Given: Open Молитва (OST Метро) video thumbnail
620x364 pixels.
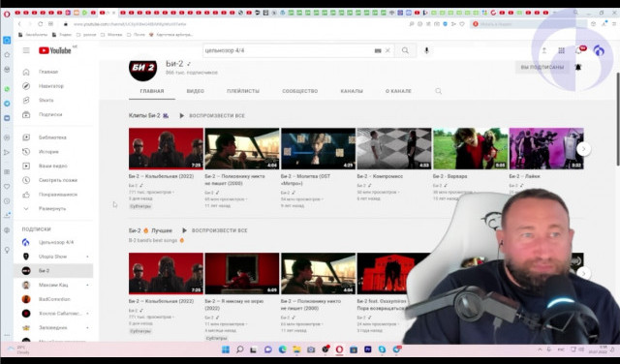Looking at the screenshot, I should point(319,149).
